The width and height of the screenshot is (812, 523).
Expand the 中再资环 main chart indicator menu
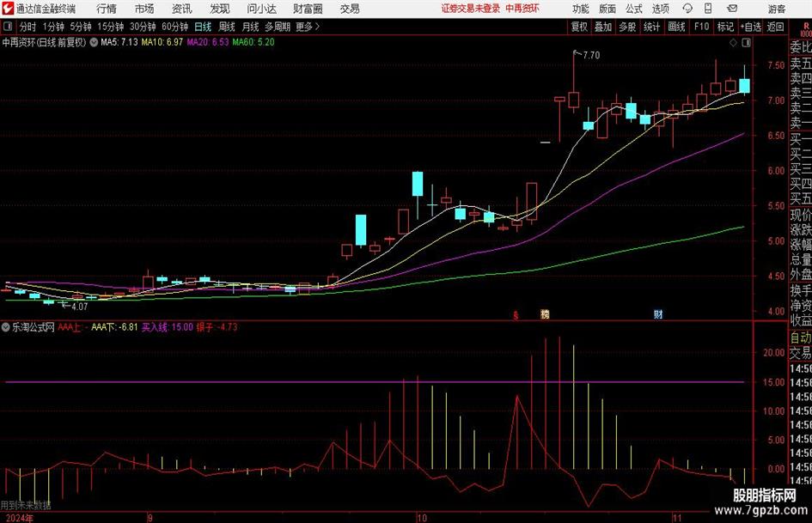tap(94, 42)
